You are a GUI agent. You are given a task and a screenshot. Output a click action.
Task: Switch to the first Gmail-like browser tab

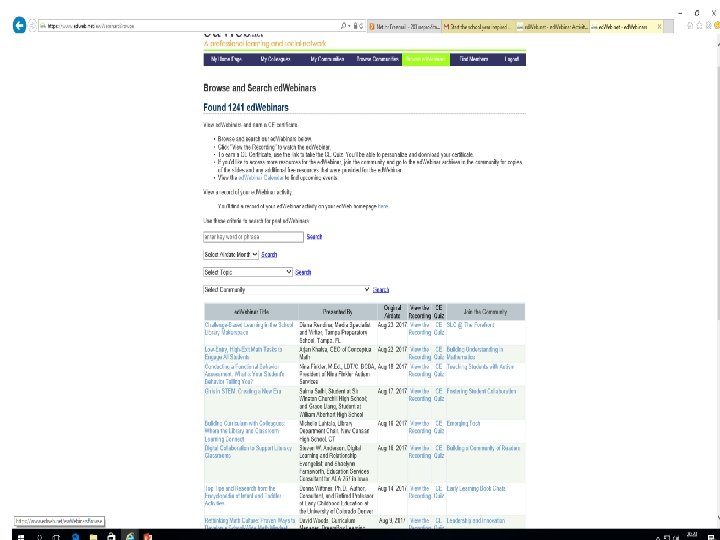click(404, 27)
